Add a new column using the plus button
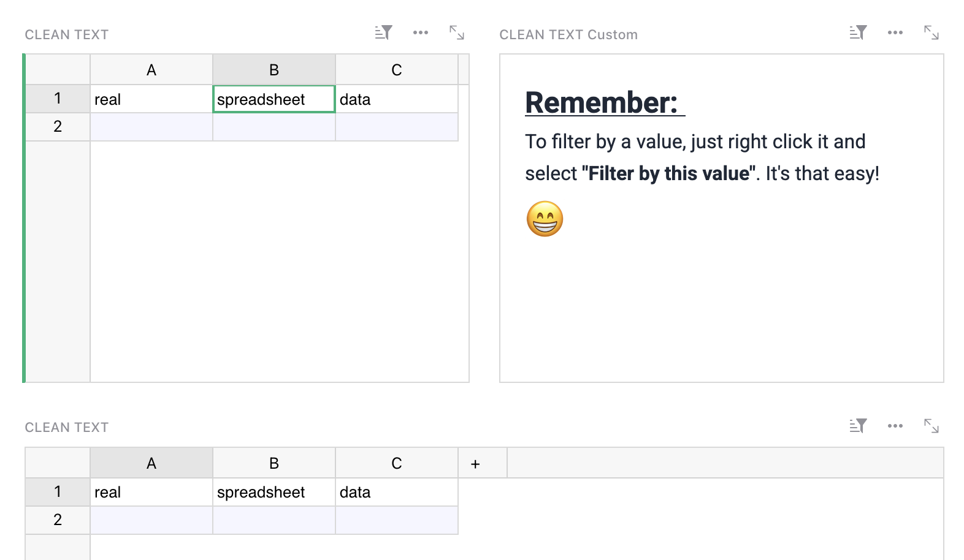The image size is (964, 560). coord(475,463)
